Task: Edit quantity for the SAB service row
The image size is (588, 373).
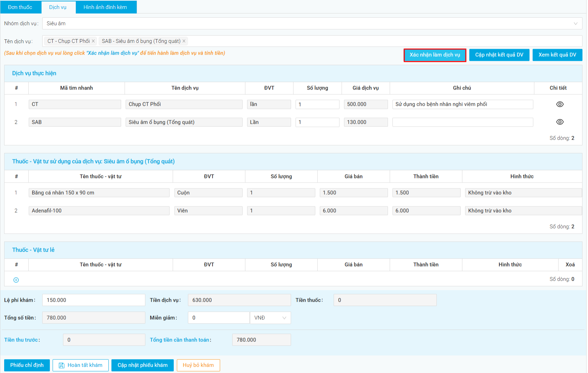Action: (x=317, y=122)
